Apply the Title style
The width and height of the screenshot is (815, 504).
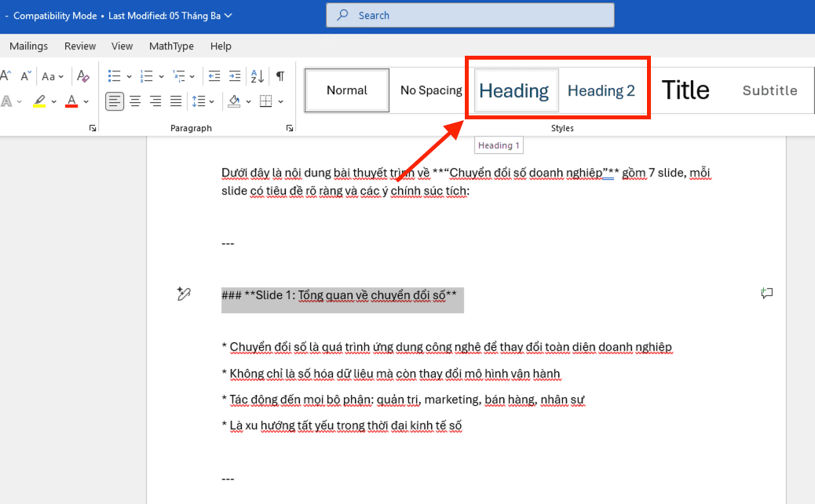(685, 90)
